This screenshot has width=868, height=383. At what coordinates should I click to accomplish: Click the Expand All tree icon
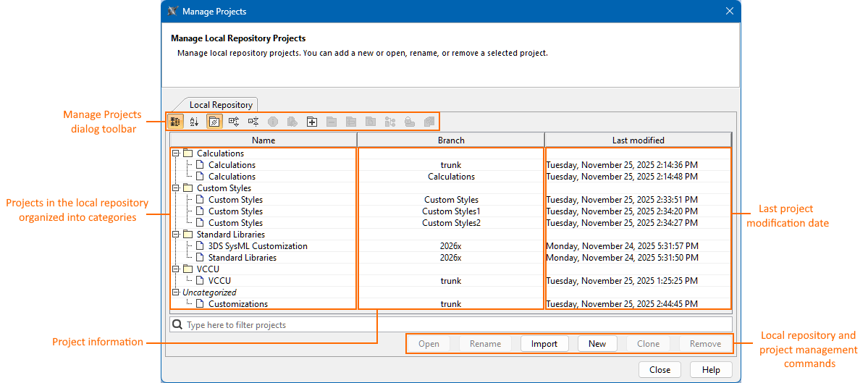[x=234, y=122]
